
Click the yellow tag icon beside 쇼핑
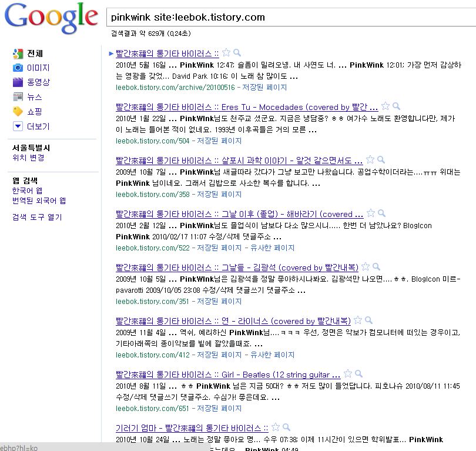(18, 112)
